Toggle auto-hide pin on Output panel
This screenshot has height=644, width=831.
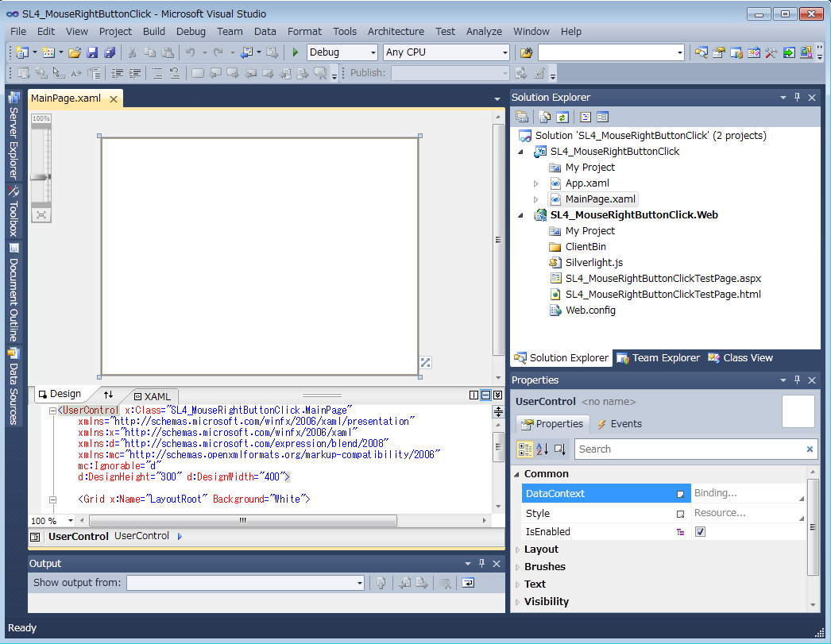point(481,564)
